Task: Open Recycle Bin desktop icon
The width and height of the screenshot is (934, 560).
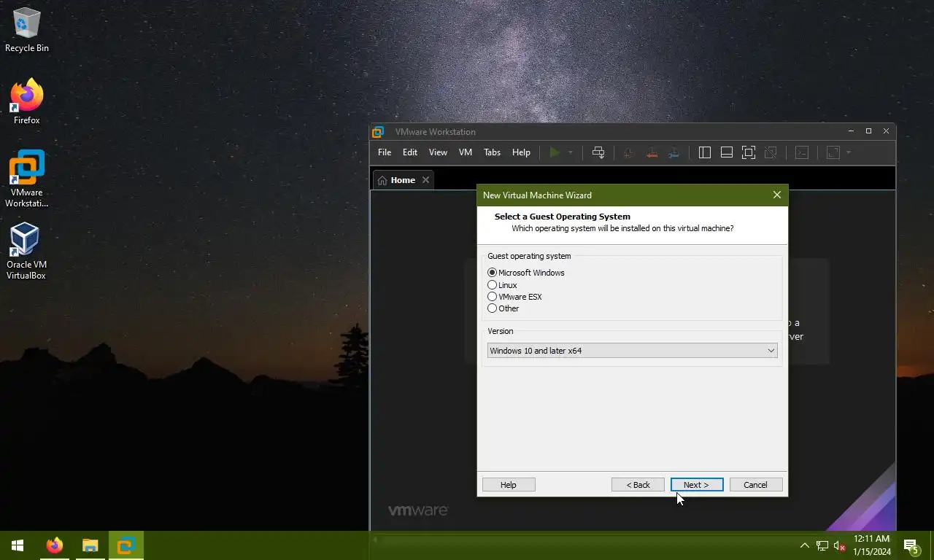Action: [x=27, y=31]
